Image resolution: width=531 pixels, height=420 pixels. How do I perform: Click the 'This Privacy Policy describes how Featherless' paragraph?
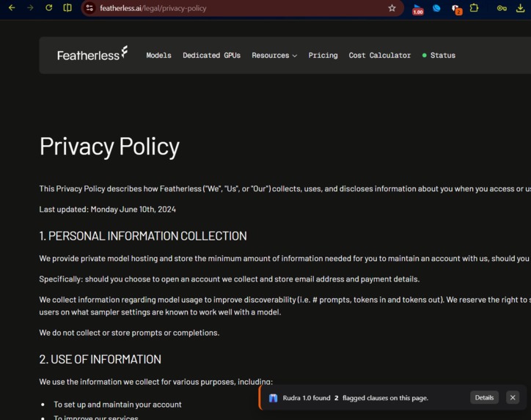click(x=285, y=188)
